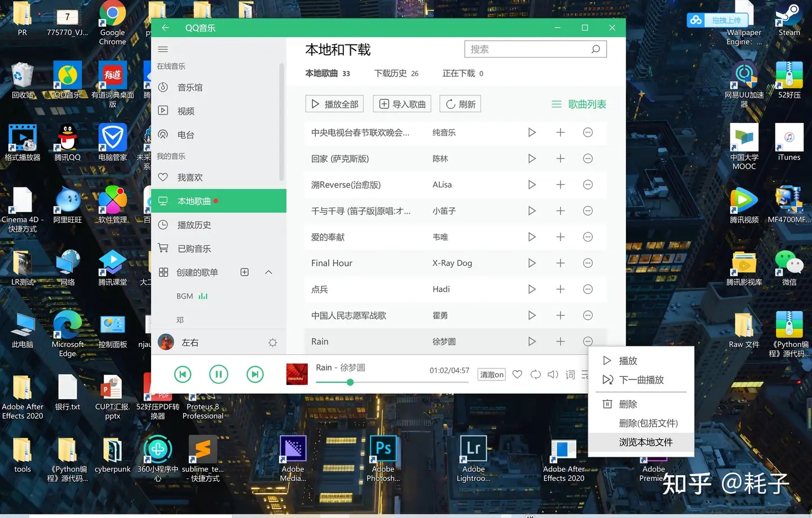Click the volume speaker icon
812x518 pixels.
[553, 374]
